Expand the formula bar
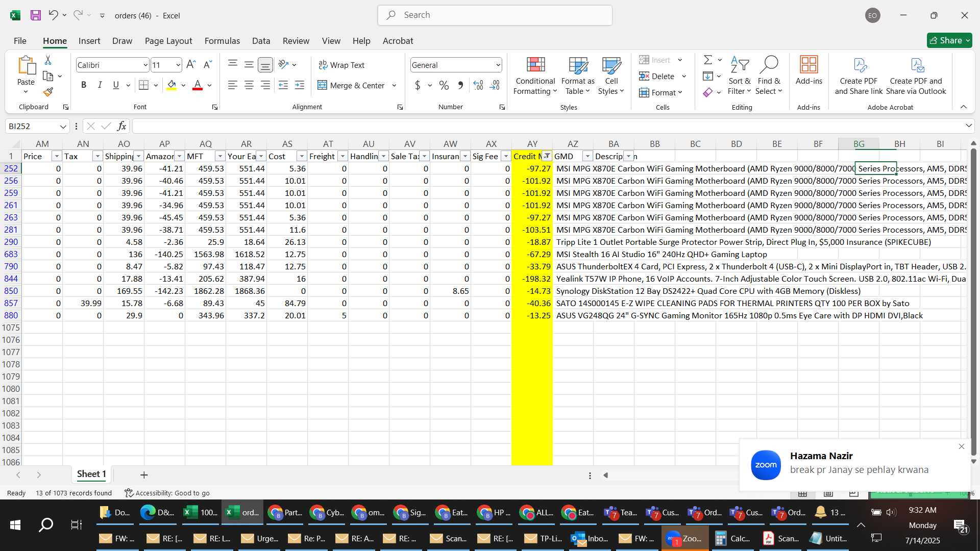This screenshot has width=980, height=551. (x=968, y=126)
